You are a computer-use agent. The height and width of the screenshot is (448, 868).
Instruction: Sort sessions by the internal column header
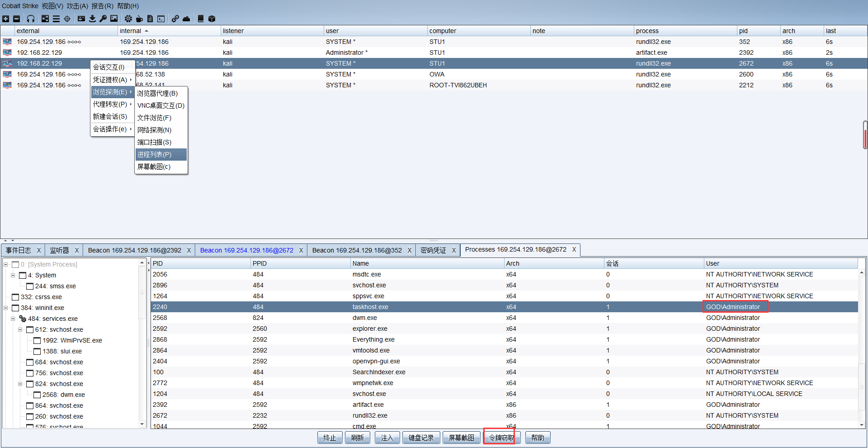click(x=169, y=31)
